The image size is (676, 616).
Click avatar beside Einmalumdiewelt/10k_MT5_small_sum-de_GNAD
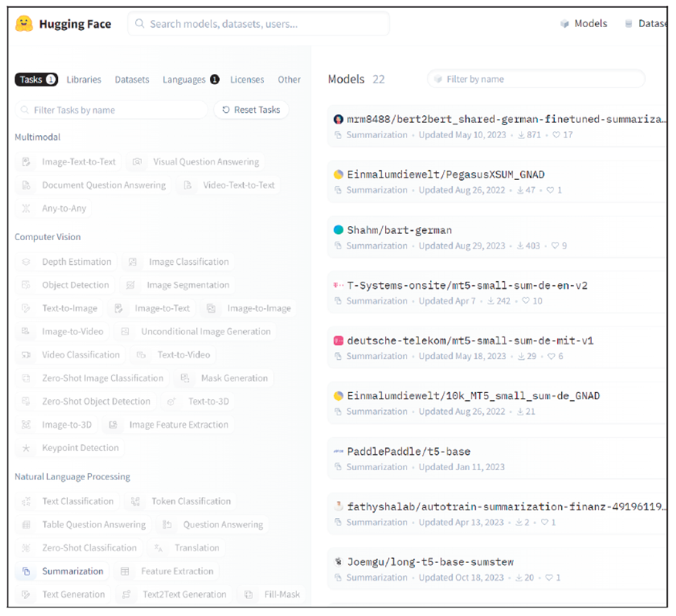(x=339, y=396)
